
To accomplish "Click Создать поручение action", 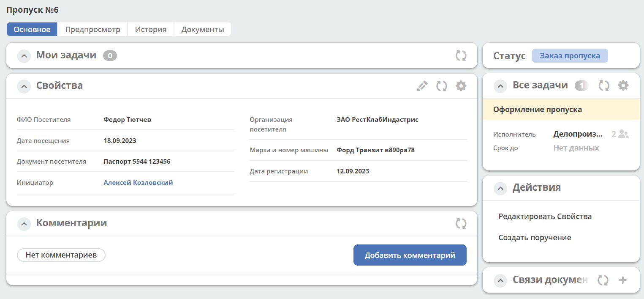I will coord(535,238).
